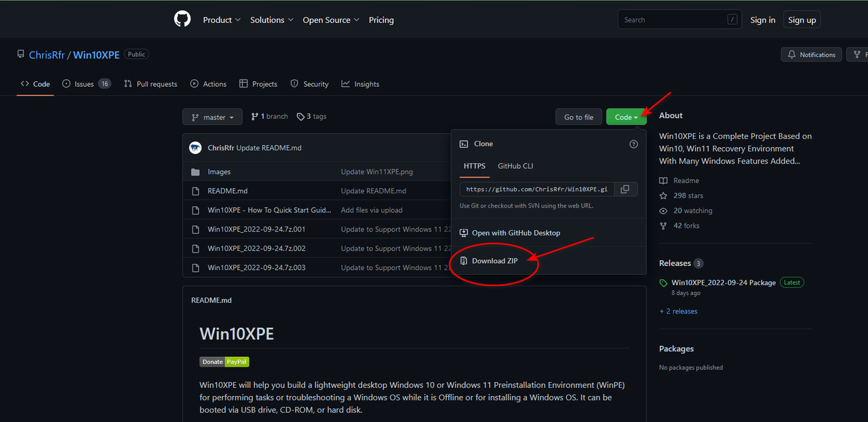Open the GitHub logo home link
This screenshot has height=422, width=868.
click(182, 19)
